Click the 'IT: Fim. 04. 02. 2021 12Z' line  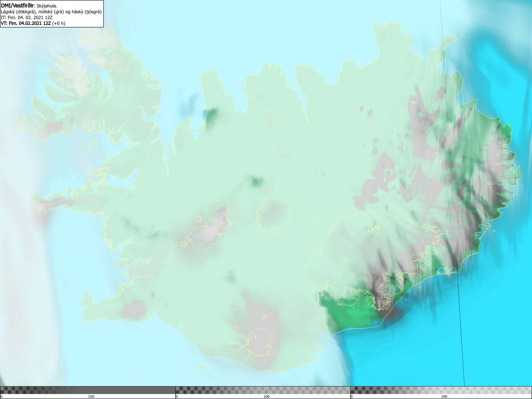27,17
